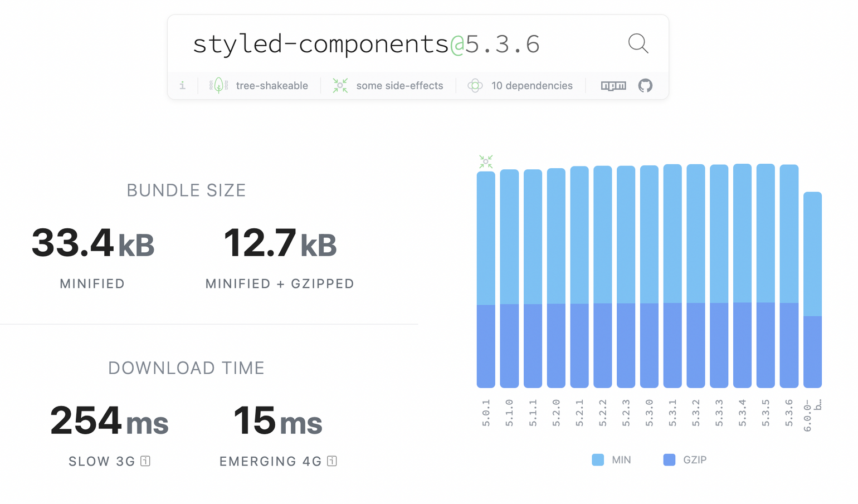Select the 5.1.0 version bar

click(509, 278)
